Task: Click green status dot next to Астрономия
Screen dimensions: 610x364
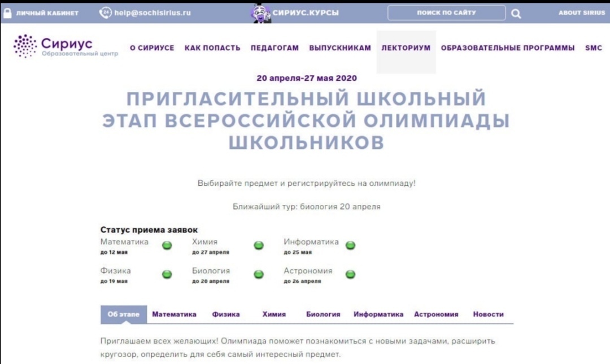Action: [x=350, y=274]
